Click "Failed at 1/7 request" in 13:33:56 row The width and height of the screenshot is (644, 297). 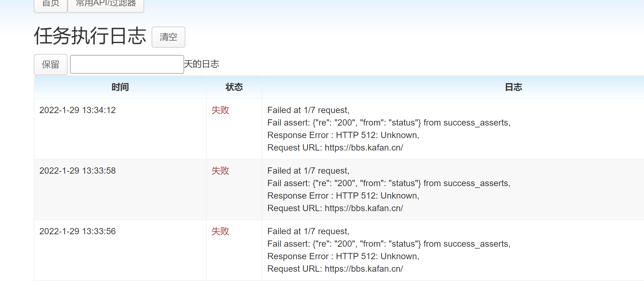pyautogui.click(x=308, y=231)
